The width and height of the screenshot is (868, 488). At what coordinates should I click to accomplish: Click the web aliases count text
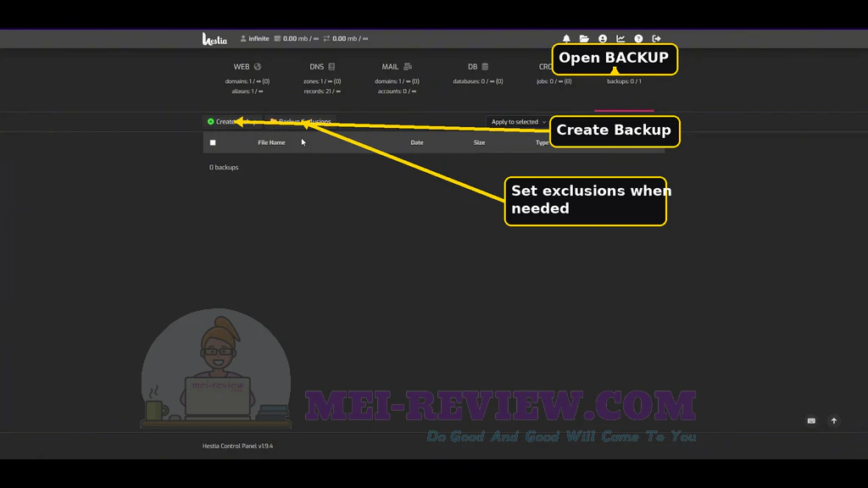click(x=248, y=91)
